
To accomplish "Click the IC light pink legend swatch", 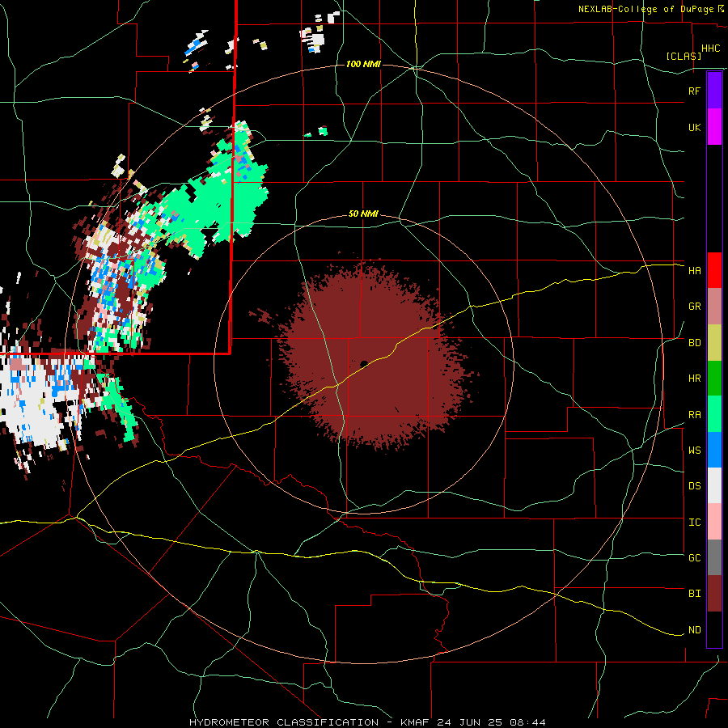I will tap(714, 522).
